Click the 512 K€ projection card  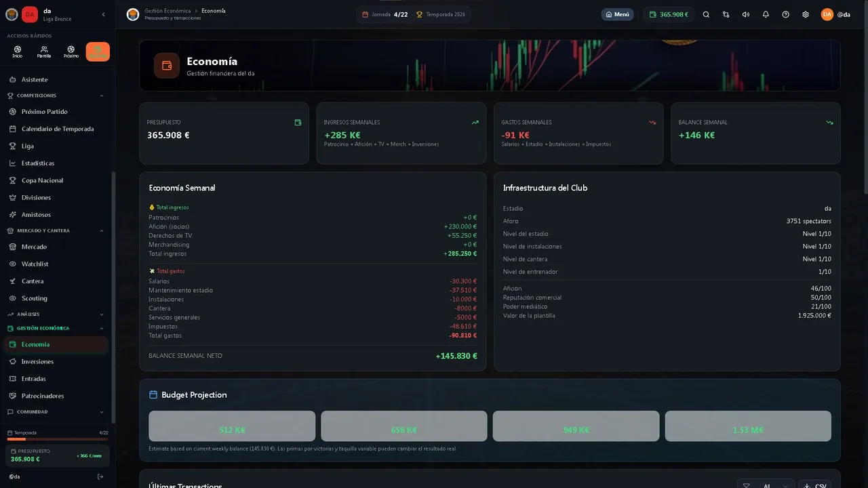[232, 426]
